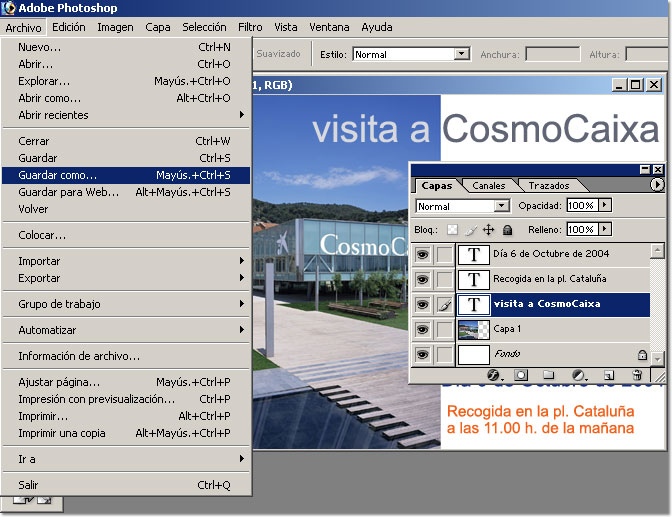Expand the Opacidad slider arrow
The width and height of the screenshot is (672, 517).
(x=605, y=205)
